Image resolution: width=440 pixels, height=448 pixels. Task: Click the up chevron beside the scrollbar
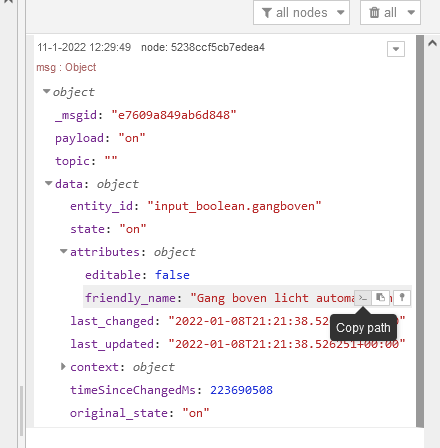click(433, 43)
